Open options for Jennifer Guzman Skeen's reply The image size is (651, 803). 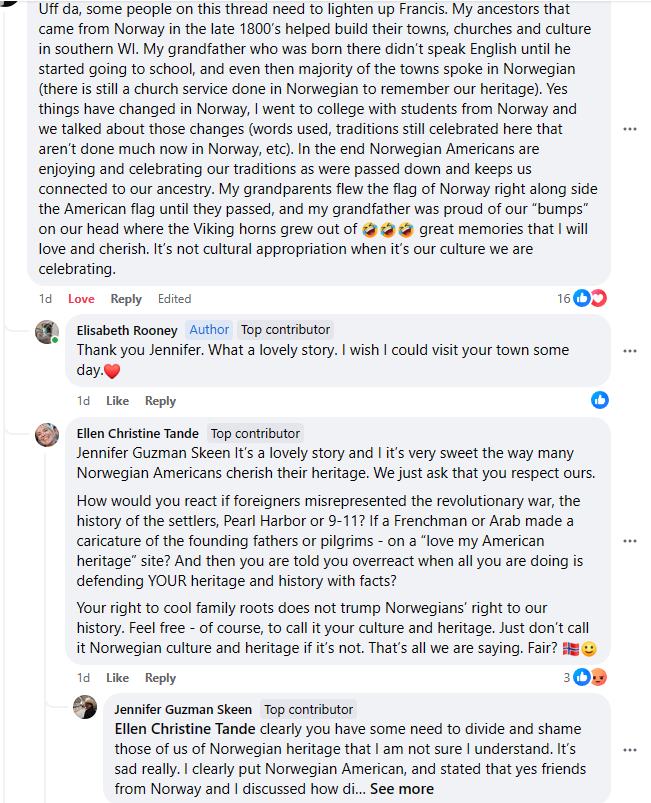(x=630, y=749)
